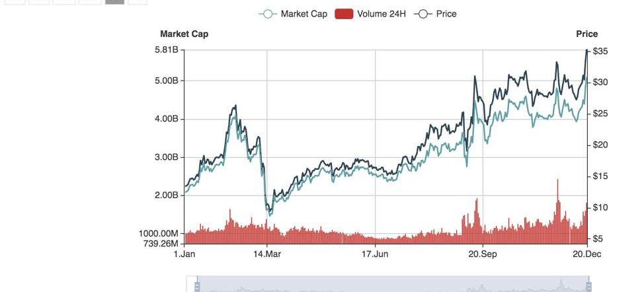Viewport: 644px width, 292px height.
Task: Click the $35 price axis tick label
Action: [x=600, y=51]
